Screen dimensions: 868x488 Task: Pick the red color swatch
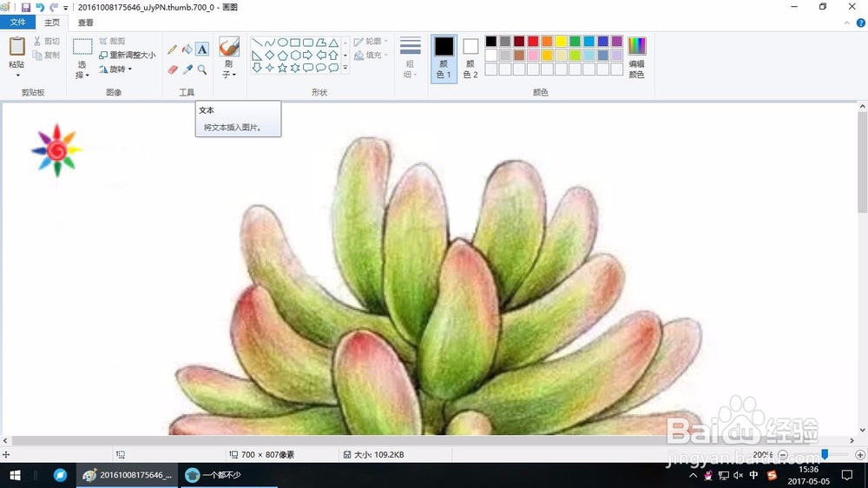coord(533,41)
